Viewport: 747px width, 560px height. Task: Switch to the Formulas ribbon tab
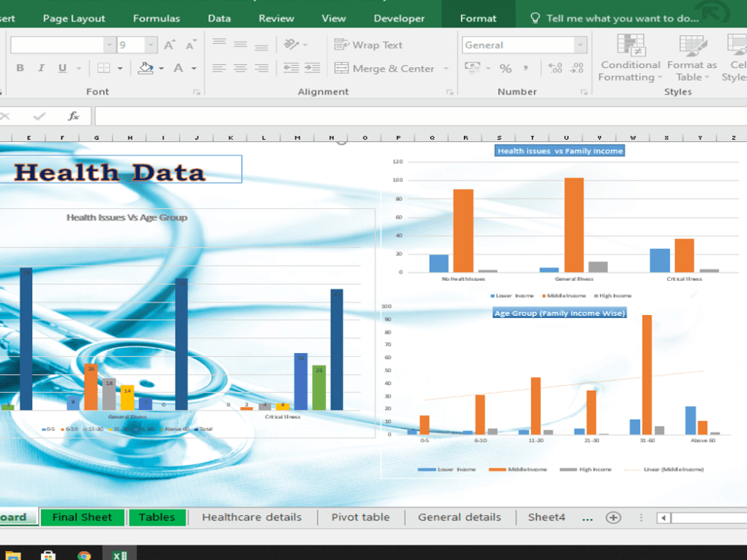156,18
